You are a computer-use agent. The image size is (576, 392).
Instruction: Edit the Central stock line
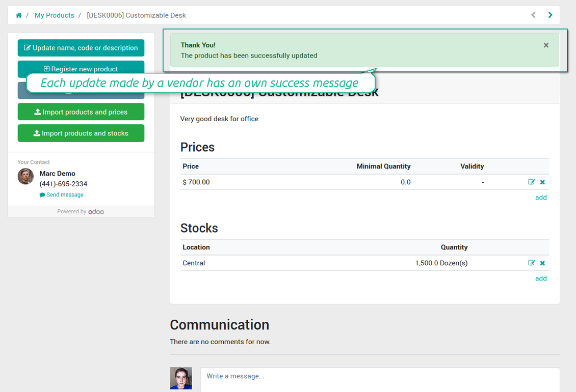532,263
